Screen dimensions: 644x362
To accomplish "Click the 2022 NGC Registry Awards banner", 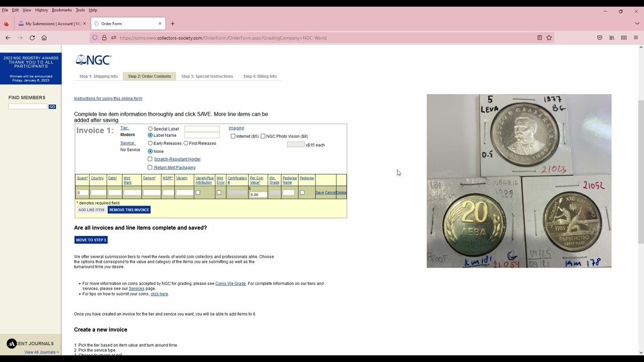I will click(x=31, y=68).
